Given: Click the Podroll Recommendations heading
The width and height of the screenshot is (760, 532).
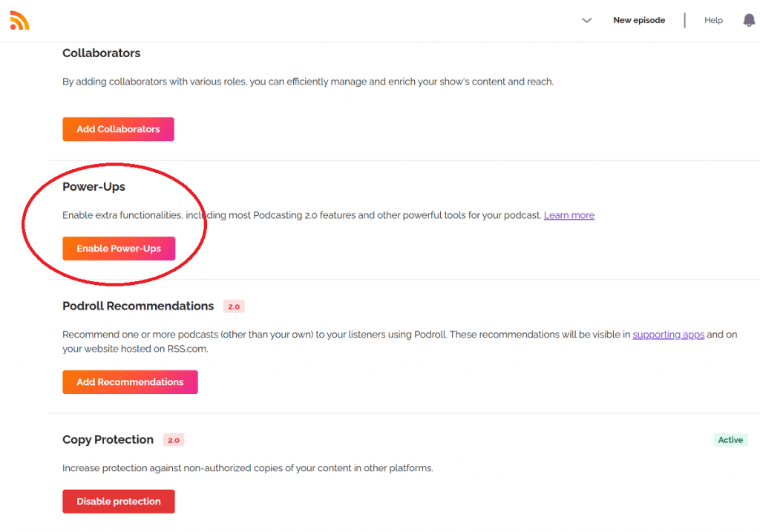Looking at the screenshot, I should (138, 306).
